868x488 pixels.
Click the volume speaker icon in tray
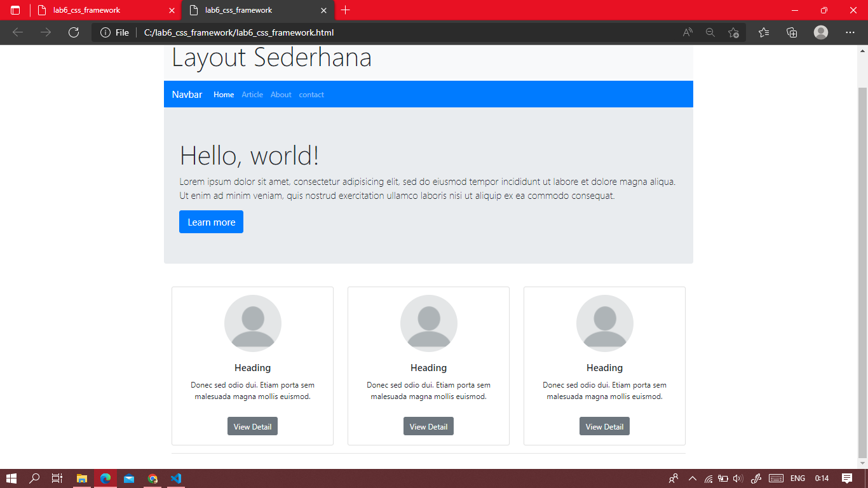point(738,478)
